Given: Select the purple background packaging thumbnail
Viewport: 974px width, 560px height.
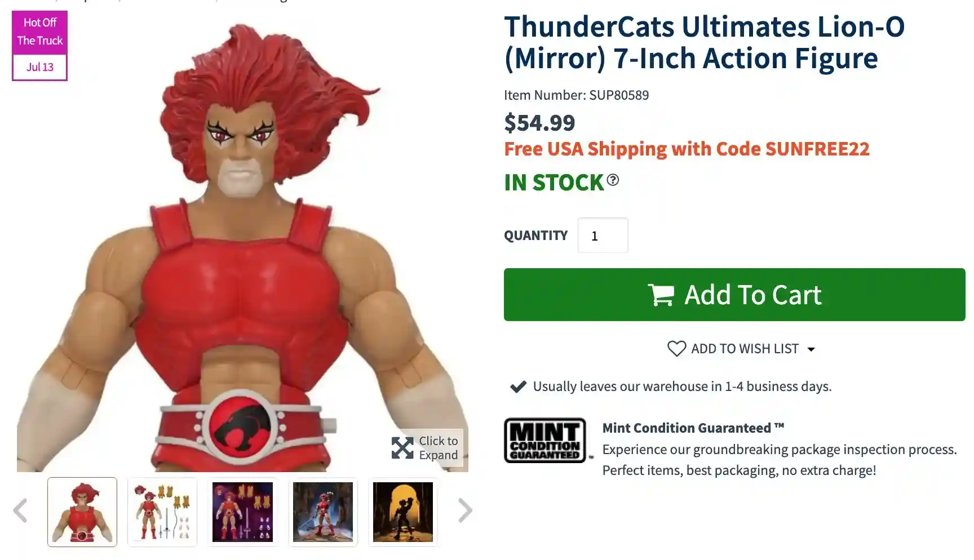Looking at the screenshot, I should click(x=242, y=512).
